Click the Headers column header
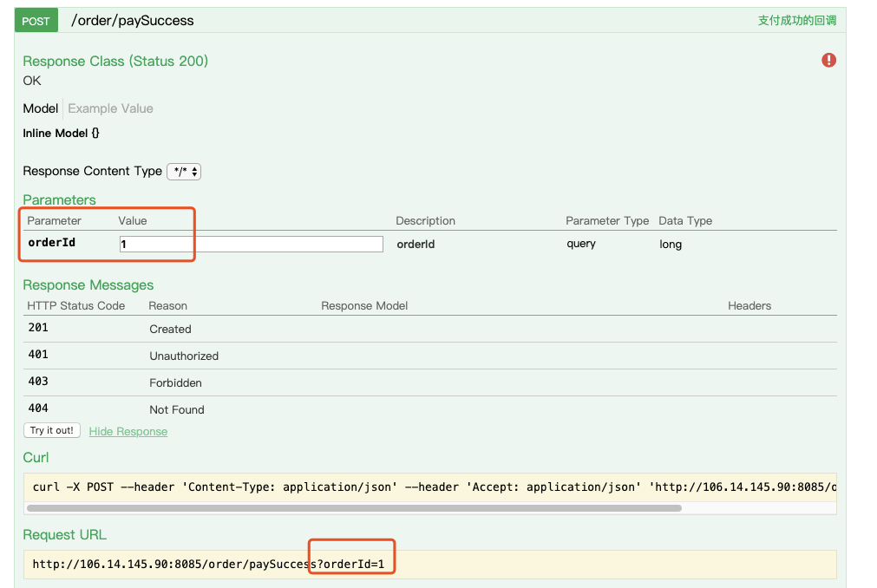Image resolution: width=877 pixels, height=588 pixels. [749, 306]
